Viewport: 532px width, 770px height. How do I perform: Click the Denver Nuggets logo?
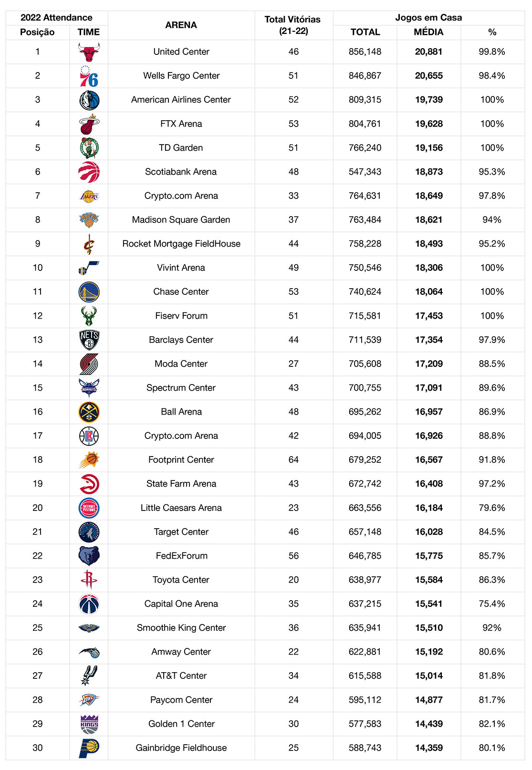pyautogui.click(x=89, y=412)
